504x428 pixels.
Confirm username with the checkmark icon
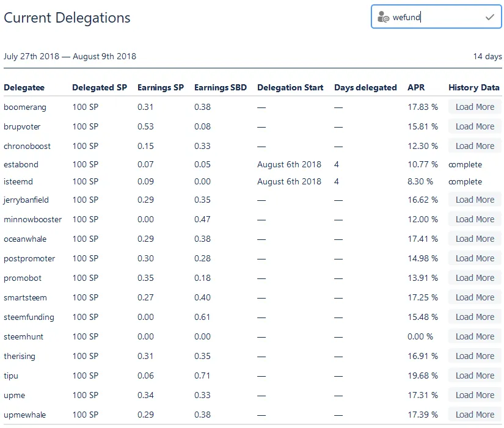489,17
